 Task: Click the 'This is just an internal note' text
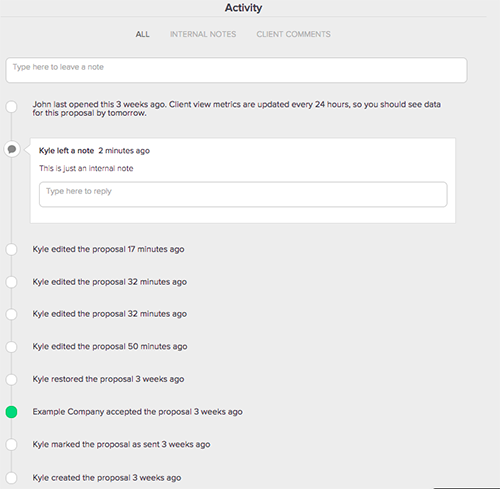pyautogui.click(x=86, y=168)
